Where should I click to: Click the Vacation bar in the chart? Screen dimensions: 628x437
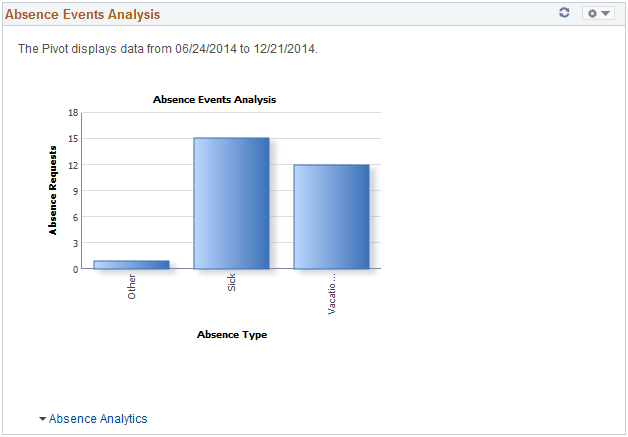[x=331, y=217]
